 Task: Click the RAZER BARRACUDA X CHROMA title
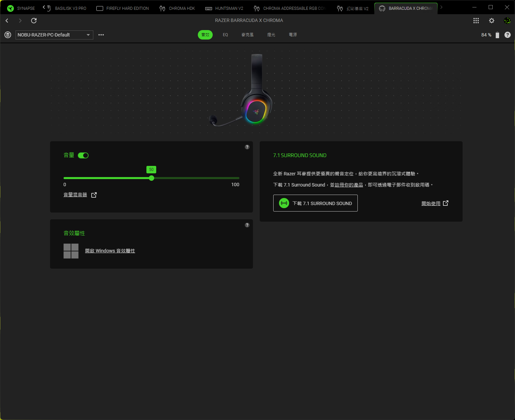coord(249,20)
